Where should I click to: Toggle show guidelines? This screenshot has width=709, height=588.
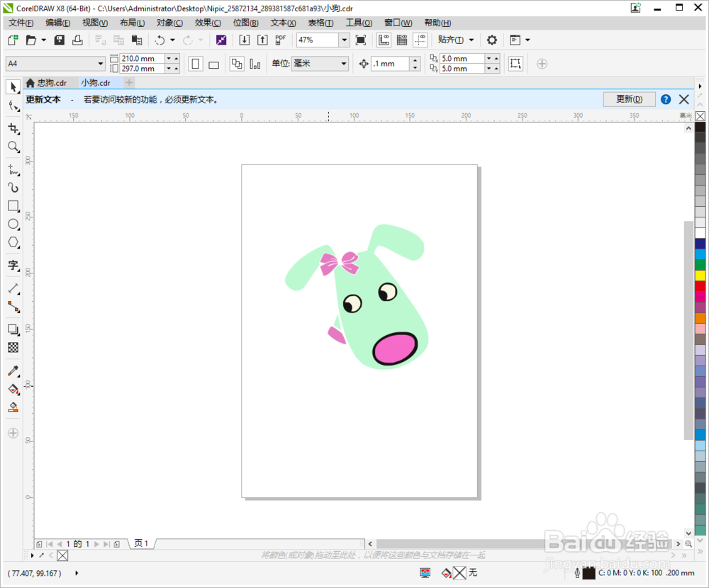[x=420, y=40]
